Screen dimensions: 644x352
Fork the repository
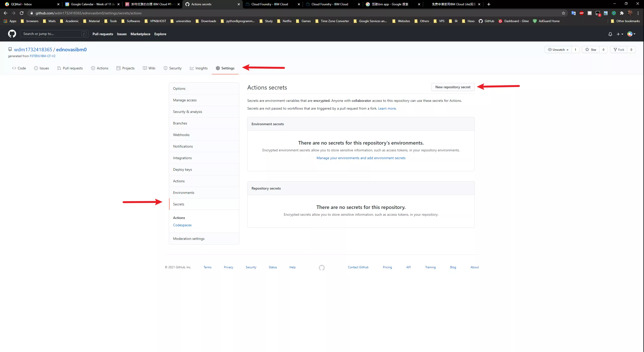pos(619,50)
